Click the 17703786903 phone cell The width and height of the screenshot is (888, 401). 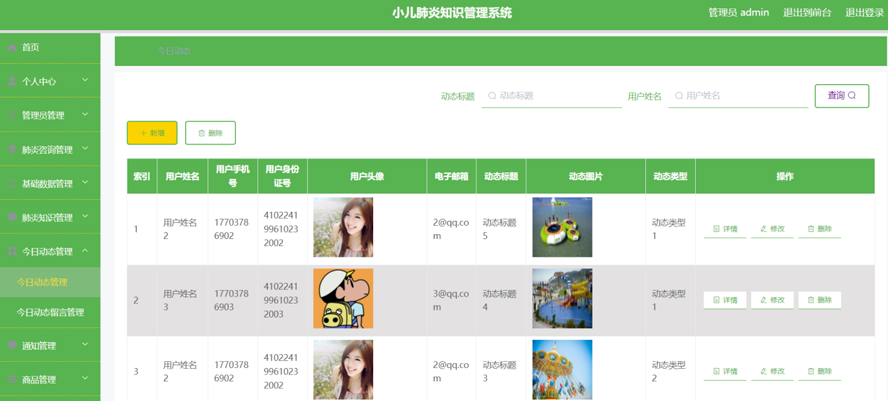[x=231, y=300]
